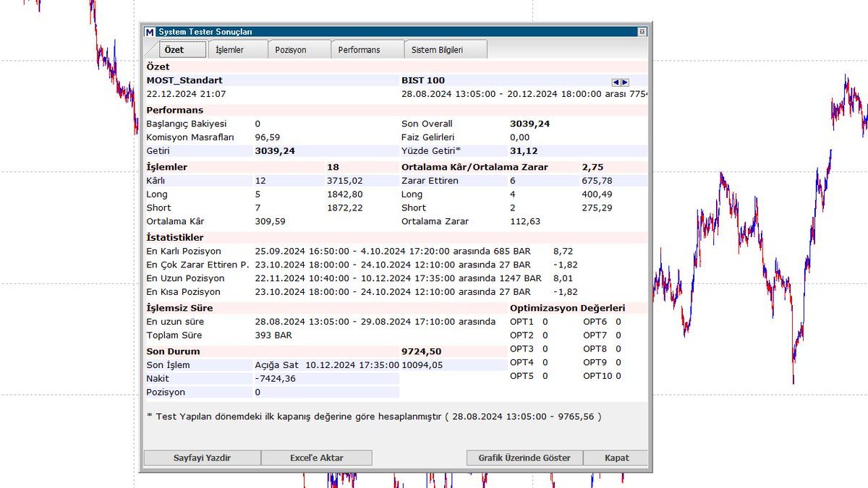Select the En Çok Zarar Ettiren P. label
Image resolution: width=868 pixels, height=488 pixels.
pos(197,265)
